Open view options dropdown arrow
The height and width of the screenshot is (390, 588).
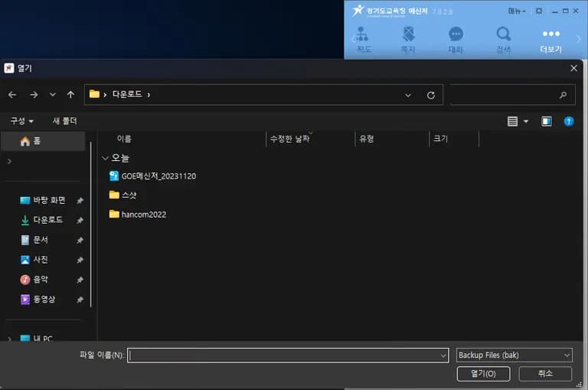526,121
